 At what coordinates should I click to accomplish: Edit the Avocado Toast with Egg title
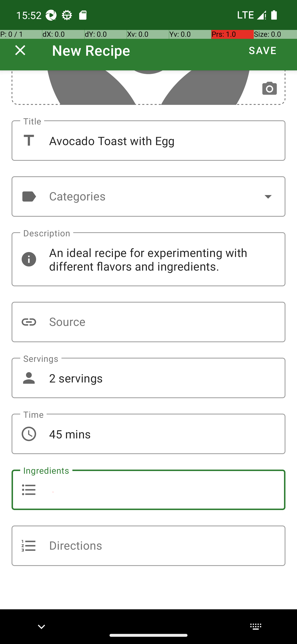[148, 141]
